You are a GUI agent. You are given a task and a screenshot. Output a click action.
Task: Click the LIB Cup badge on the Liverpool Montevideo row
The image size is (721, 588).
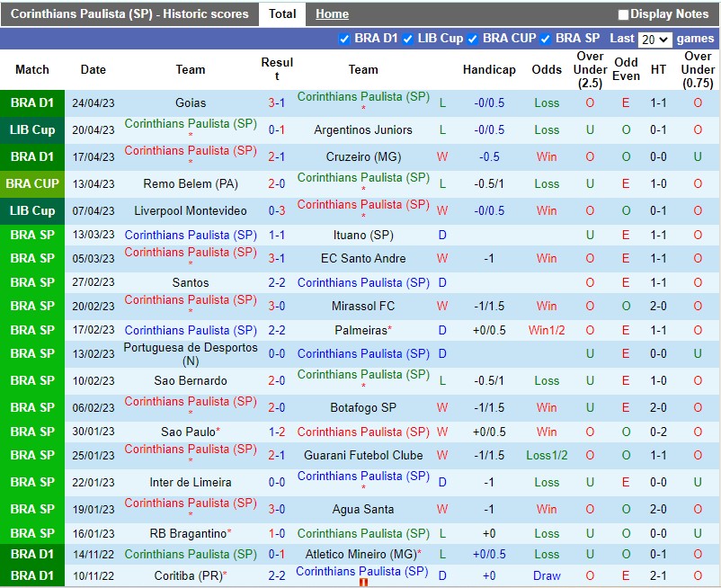(x=32, y=210)
